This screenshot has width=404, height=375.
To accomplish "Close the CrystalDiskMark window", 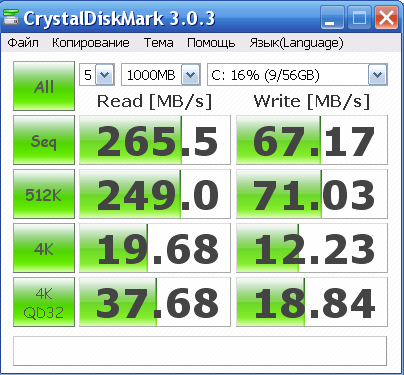I will [x=386, y=17].
